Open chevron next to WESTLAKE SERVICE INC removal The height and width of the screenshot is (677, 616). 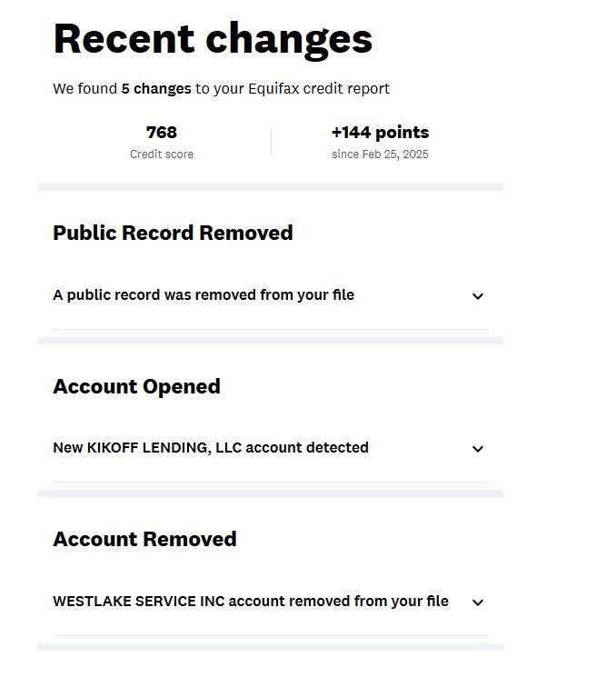coord(478,602)
